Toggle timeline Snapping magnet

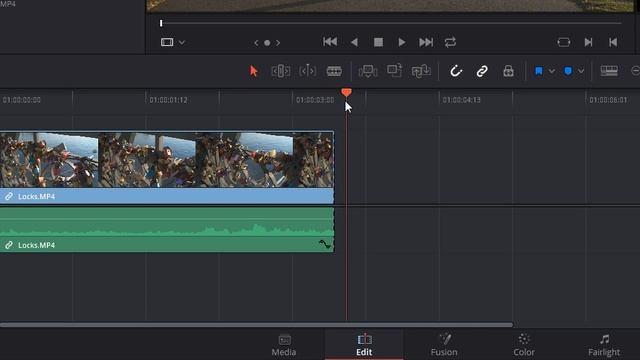pos(456,71)
